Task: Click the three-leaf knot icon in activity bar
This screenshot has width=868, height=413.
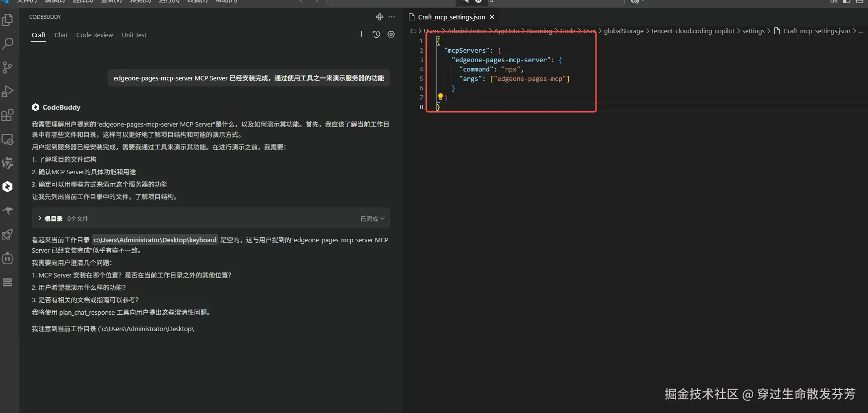Action: [x=7, y=163]
